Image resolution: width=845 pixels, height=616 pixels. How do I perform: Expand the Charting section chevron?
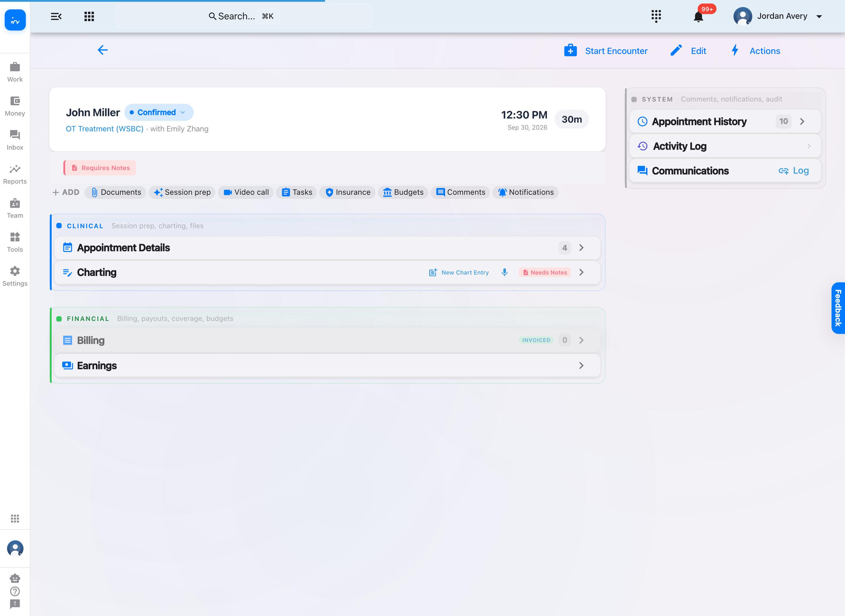pyautogui.click(x=581, y=272)
